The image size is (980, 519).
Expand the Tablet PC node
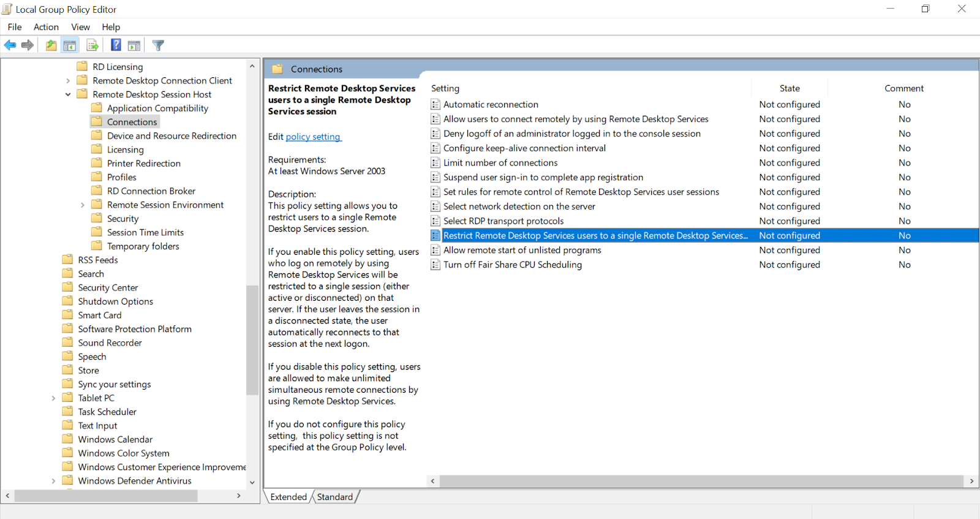click(53, 398)
